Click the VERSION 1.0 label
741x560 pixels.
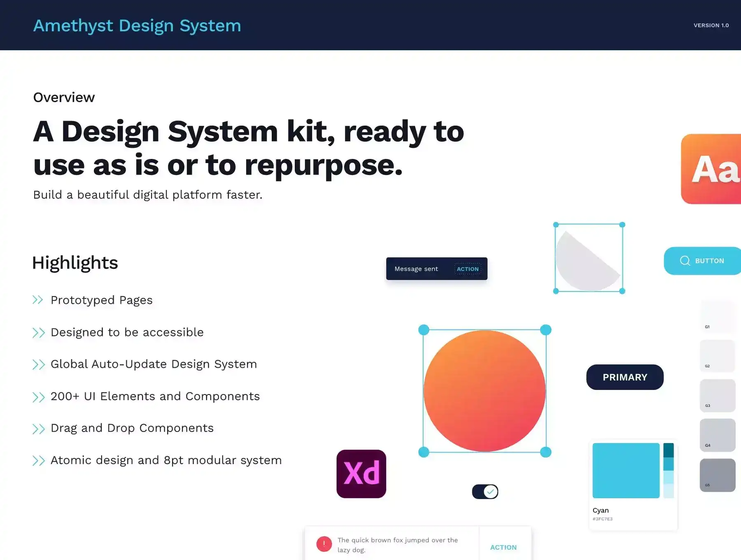point(711,26)
